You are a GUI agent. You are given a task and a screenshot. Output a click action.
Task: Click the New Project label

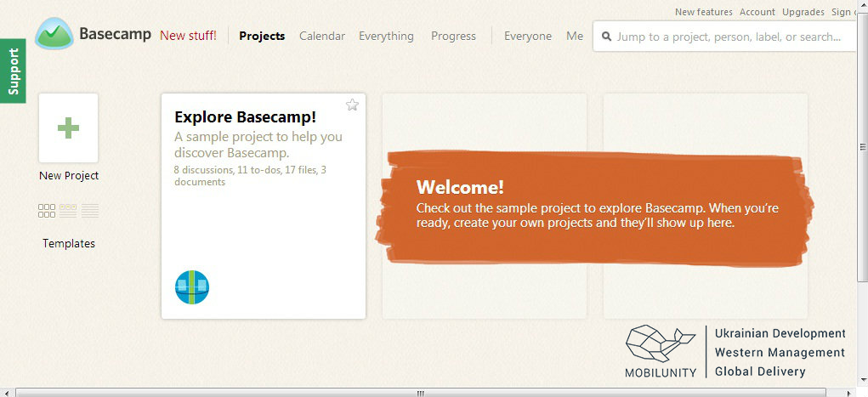click(x=69, y=175)
